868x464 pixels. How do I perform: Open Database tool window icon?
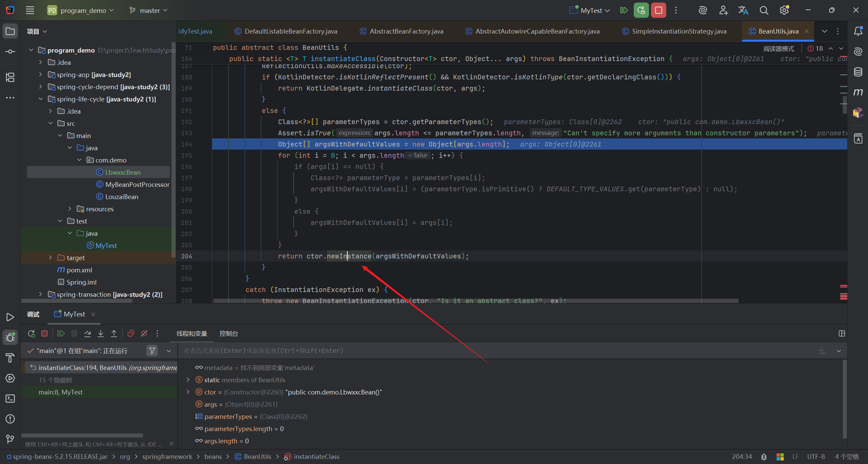point(858,72)
